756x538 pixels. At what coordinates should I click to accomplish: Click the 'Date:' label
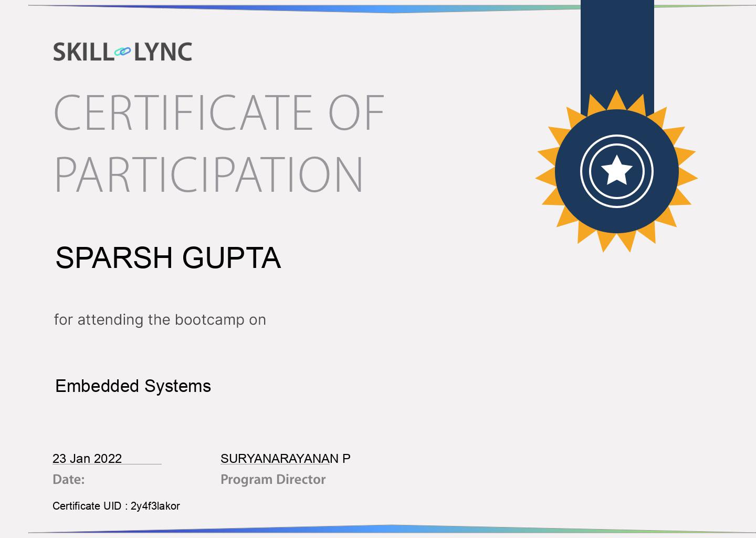[x=68, y=480]
